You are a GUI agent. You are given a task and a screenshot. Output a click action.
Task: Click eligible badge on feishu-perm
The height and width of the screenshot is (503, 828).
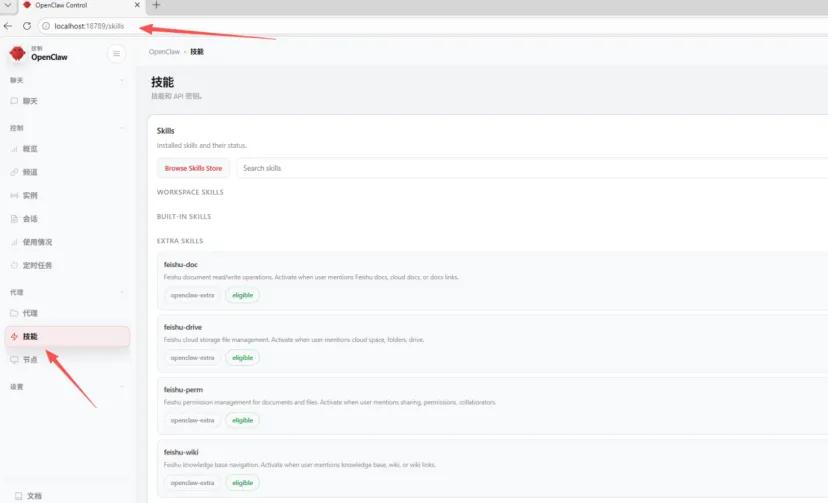(x=242, y=420)
